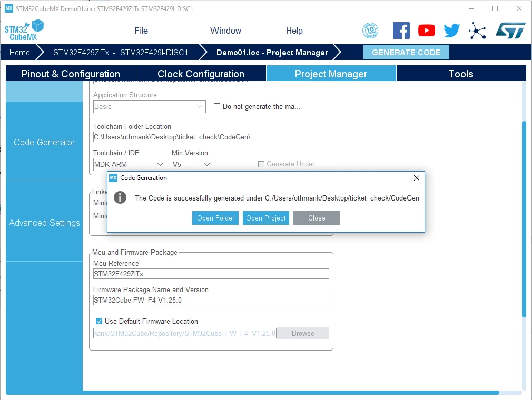Toggle the 'Generate Under...' checkbox
532x400 pixels.
pyautogui.click(x=261, y=164)
